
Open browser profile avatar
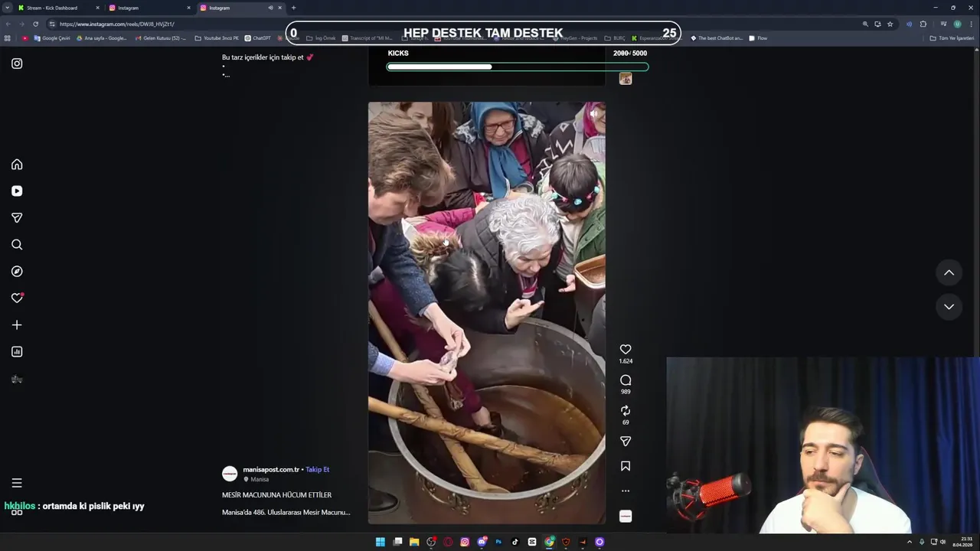[x=957, y=24]
